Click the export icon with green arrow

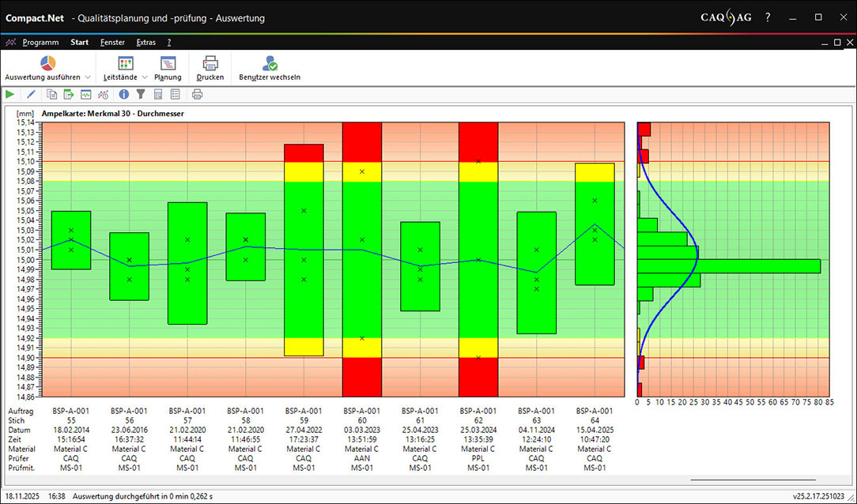tap(69, 95)
